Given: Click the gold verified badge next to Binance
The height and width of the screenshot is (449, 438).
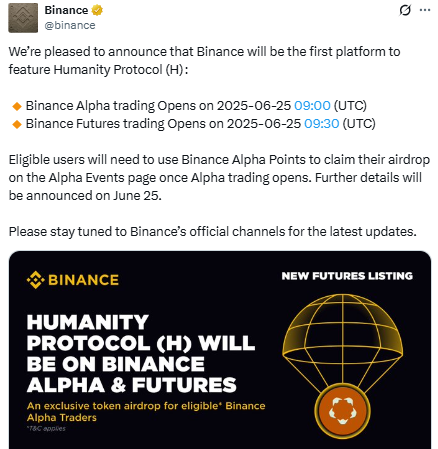Looking at the screenshot, I should click(97, 10).
